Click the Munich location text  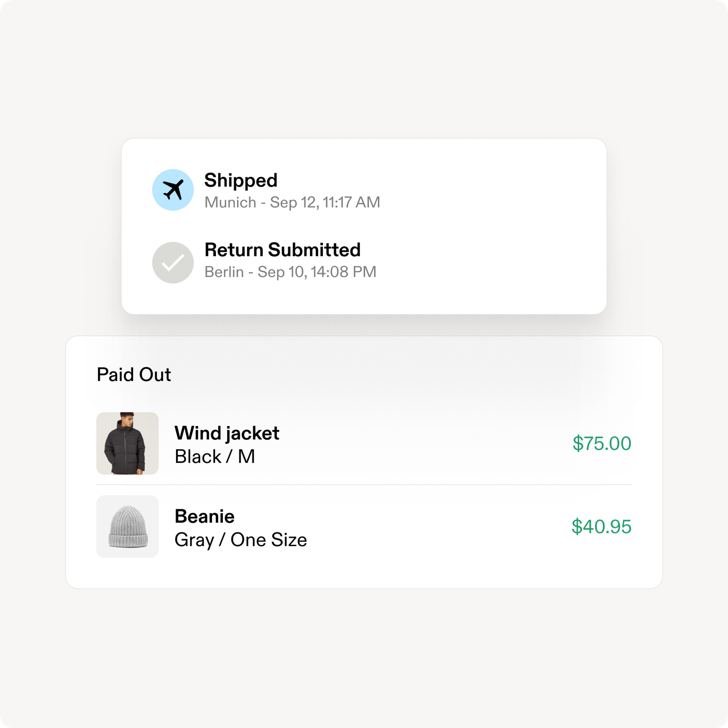point(230,202)
